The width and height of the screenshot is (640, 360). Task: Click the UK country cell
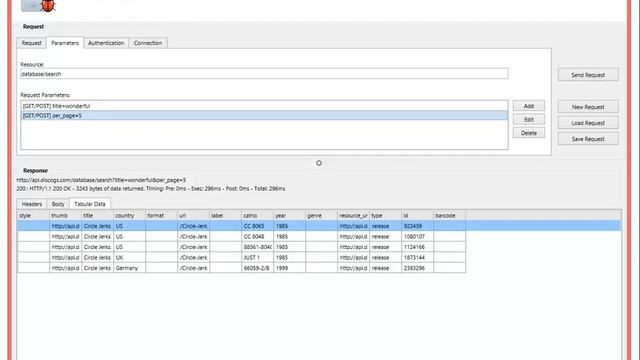[129, 258]
